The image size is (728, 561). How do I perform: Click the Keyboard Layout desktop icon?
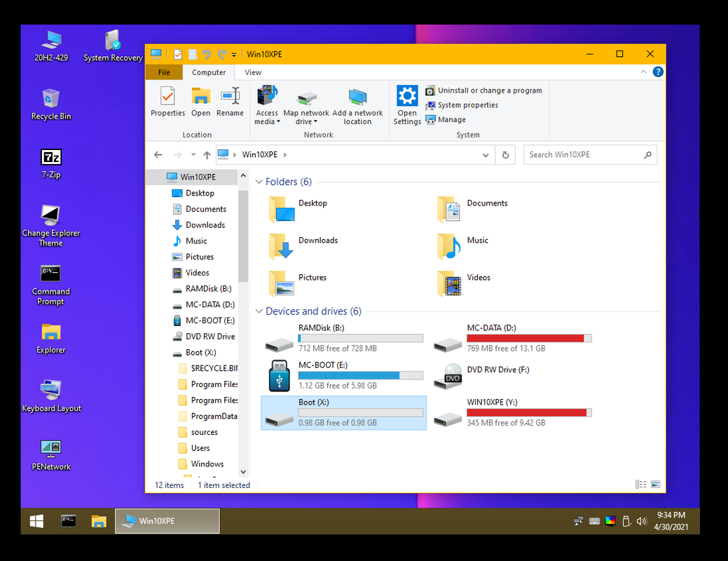pyautogui.click(x=51, y=396)
